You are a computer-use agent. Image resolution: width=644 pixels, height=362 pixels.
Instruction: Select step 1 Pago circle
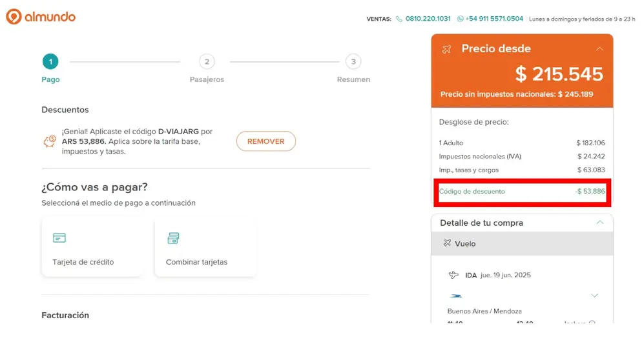50,61
